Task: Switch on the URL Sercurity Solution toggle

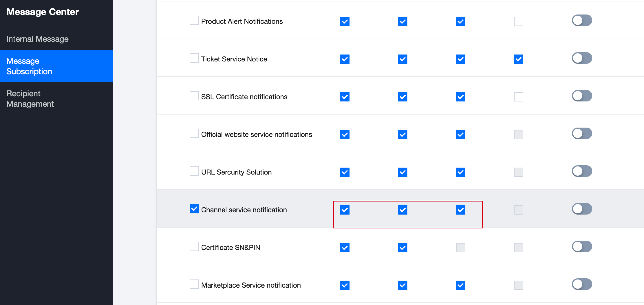Action: pyautogui.click(x=582, y=171)
